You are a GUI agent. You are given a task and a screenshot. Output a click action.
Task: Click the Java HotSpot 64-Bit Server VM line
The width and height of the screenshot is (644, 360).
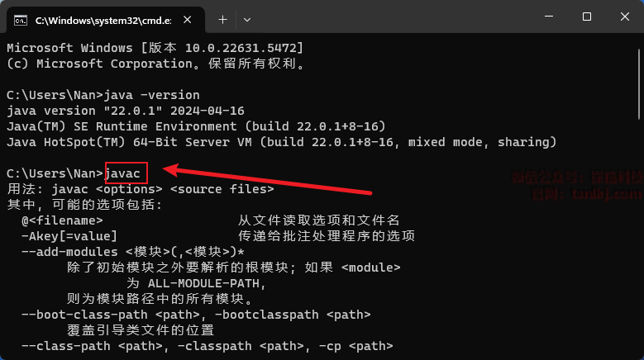coord(281,142)
